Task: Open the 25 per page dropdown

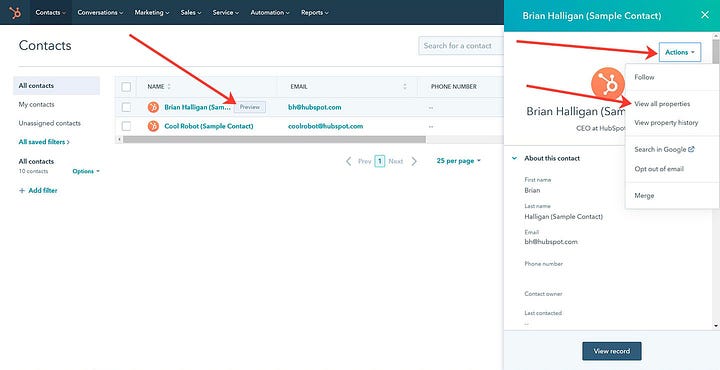Action: (x=459, y=161)
